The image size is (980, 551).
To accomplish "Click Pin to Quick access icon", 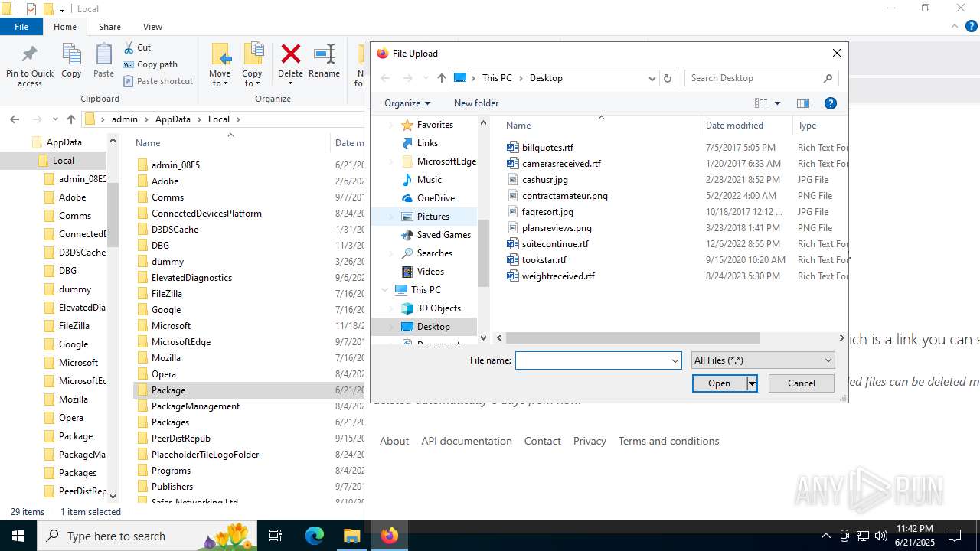I will click(x=29, y=55).
